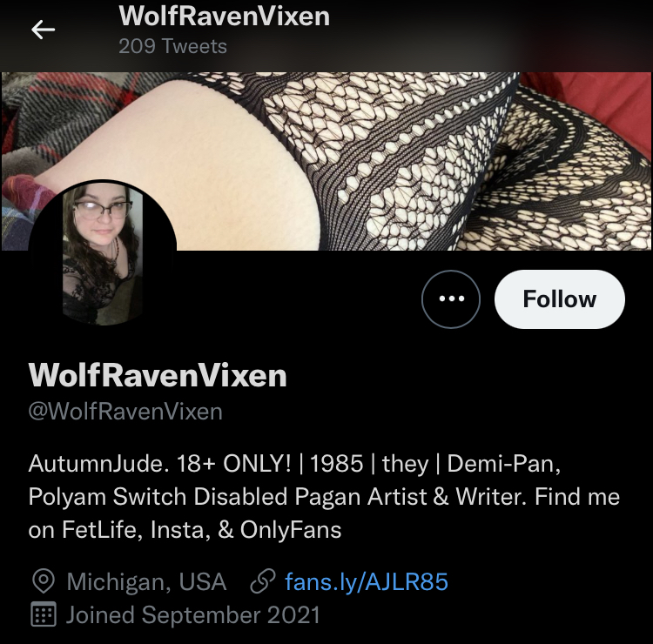The image size is (653, 644).
Task: Click the Polyam Switch Disabled bio line
Action: click(324, 497)
